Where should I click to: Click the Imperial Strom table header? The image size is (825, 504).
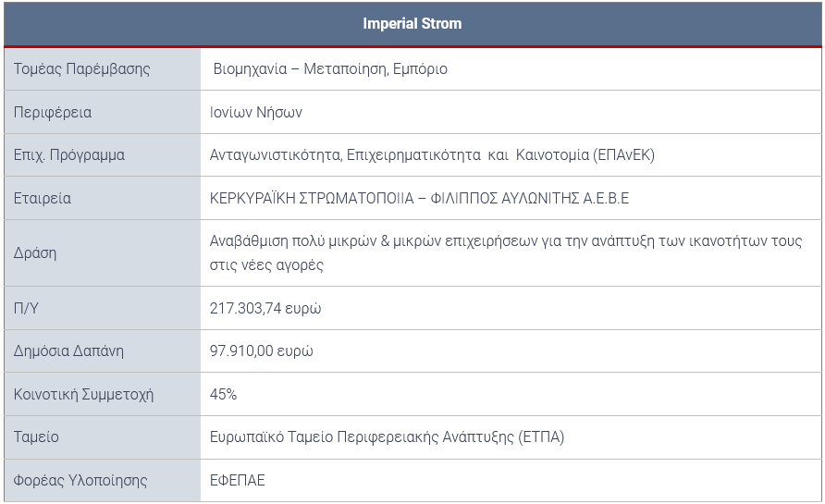tap(412, 24)
